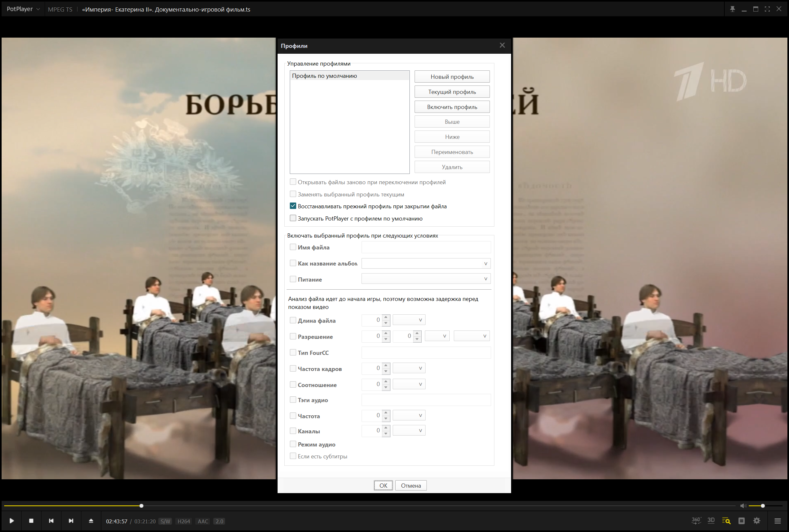
Task: Click the Eject/Open file icon
Action: [x=91, y=521]
